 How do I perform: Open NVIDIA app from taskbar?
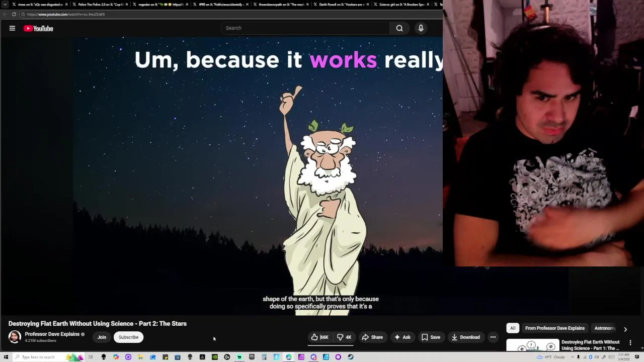[215, 357]
